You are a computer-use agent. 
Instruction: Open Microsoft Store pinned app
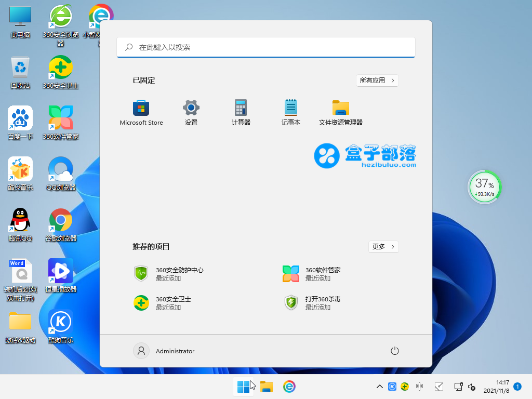pyautogui.click(x=141, y=113)
